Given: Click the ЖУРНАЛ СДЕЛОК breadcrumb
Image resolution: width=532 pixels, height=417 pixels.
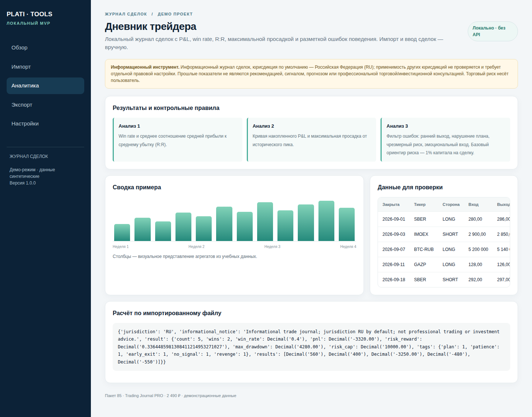Looking at the screenshot, I should click(x=126, y=14).
